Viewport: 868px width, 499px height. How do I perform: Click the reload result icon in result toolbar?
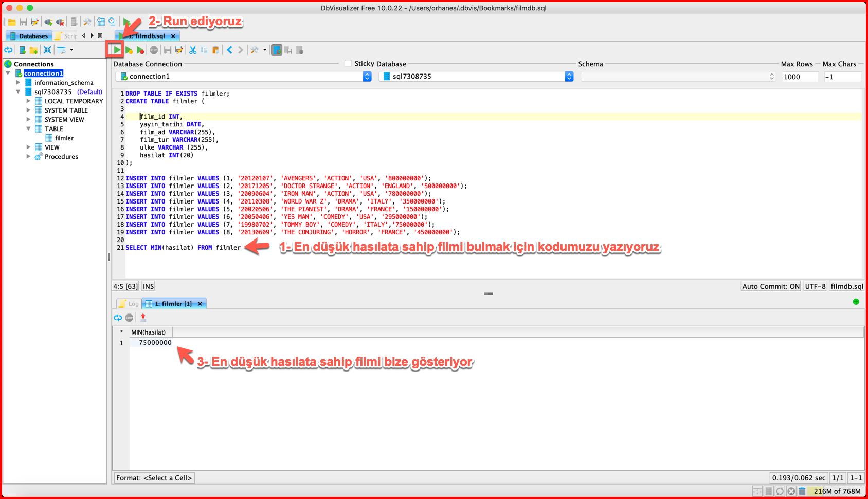click(x=118, y=318)
